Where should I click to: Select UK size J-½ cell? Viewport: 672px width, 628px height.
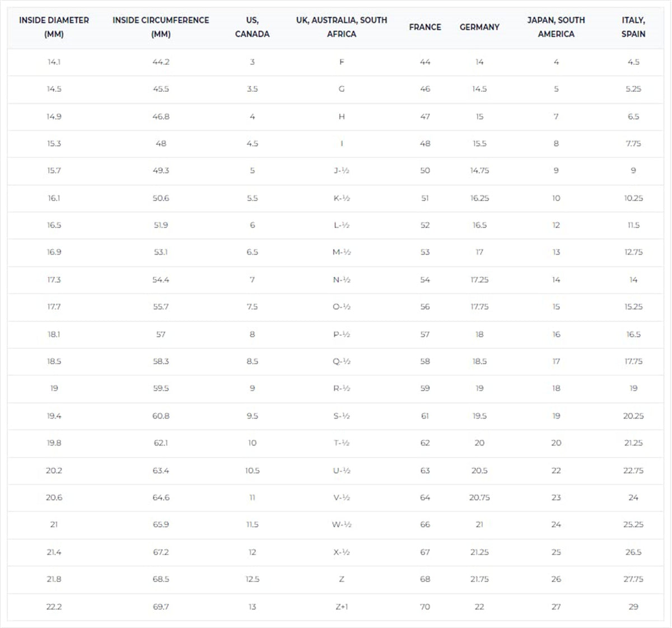point(342,171)
